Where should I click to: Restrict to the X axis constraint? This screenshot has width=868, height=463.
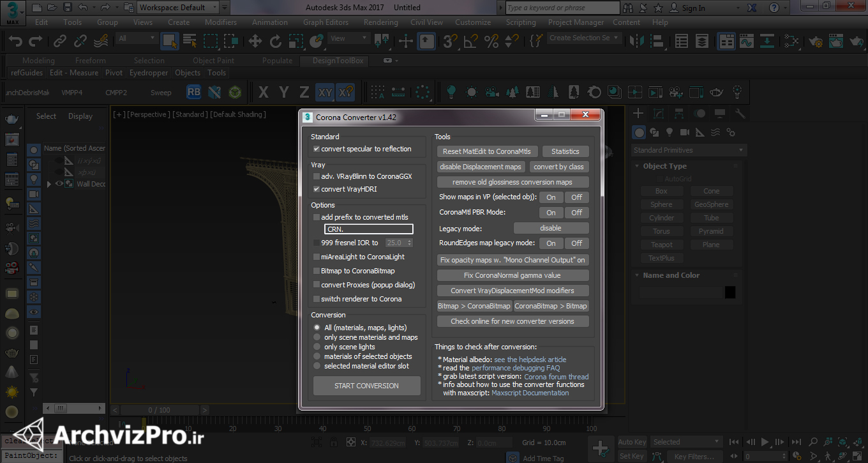coord(263,92)
